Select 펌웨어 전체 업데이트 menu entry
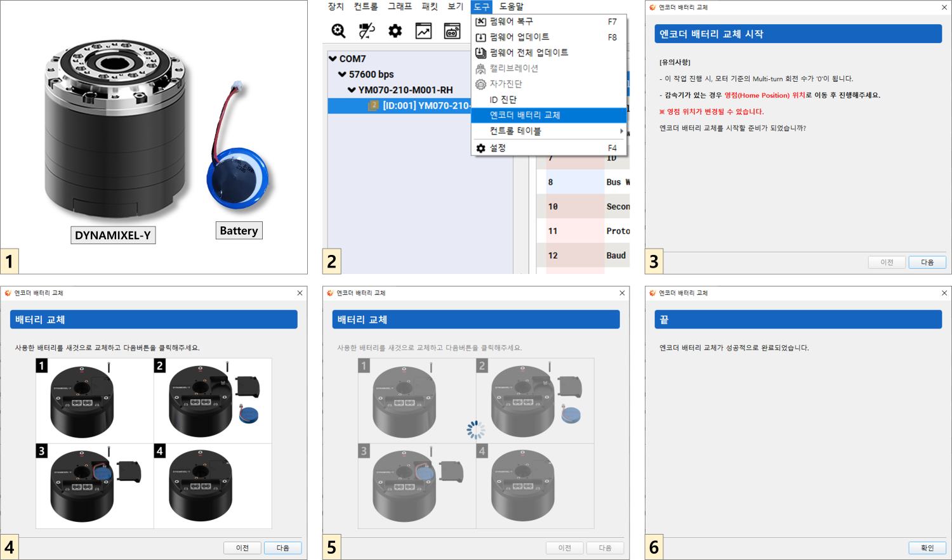952x560 pixels. [x=548, y=53]
